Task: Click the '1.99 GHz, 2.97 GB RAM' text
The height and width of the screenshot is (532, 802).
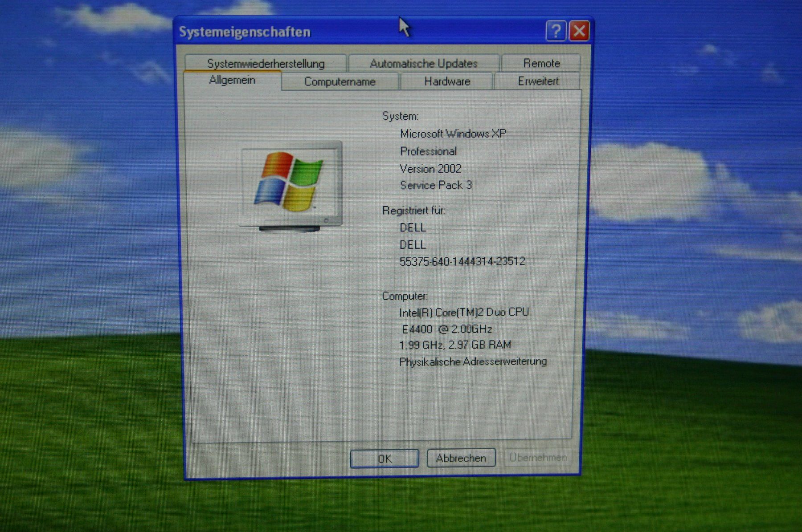Action: 455,345
